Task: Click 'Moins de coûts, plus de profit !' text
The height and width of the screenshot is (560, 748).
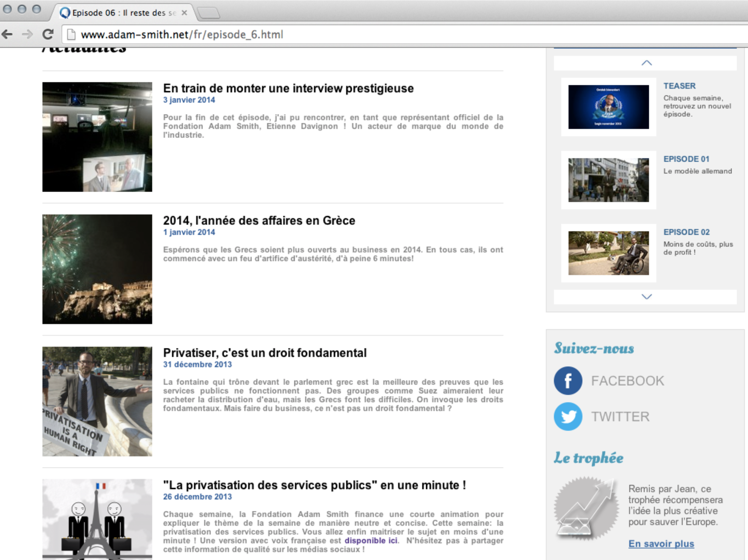Action: [x=698, y=248]
